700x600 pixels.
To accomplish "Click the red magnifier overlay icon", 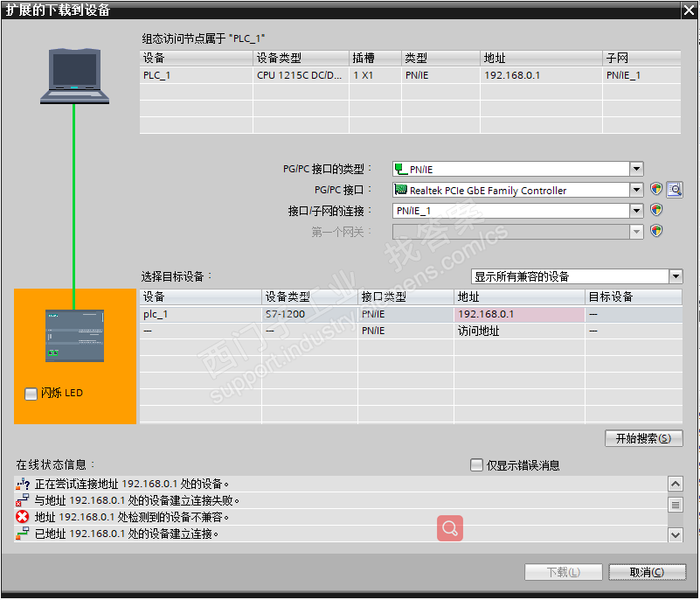I will pos(449,528).
